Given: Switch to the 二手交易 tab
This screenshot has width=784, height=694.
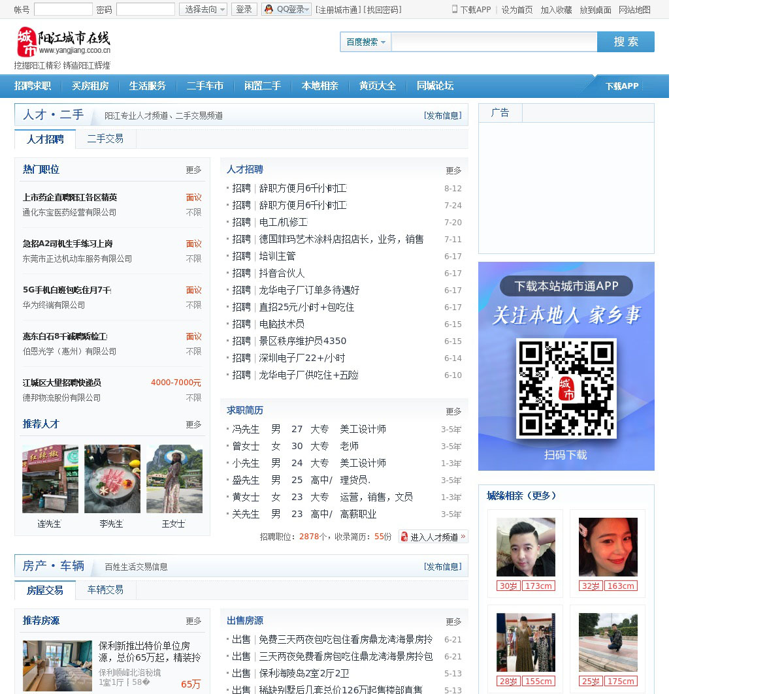Looking at the screenshot, I should point(105,138).
